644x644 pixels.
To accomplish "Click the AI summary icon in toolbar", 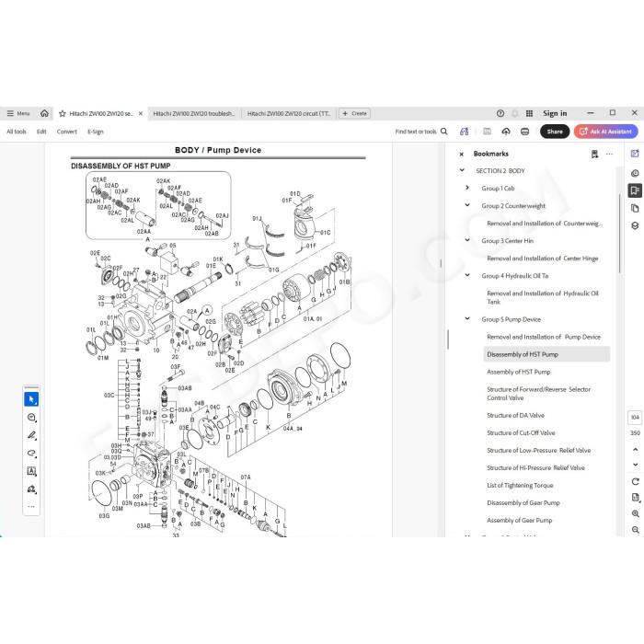I will point(464,132).
